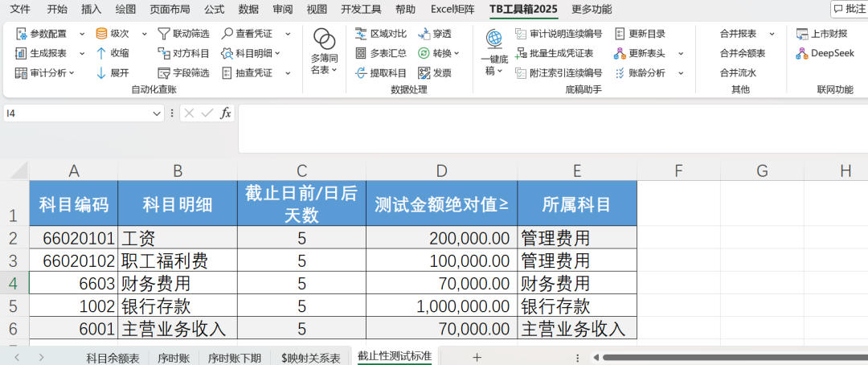Open the 文件 menu

[x=20, y=9]
